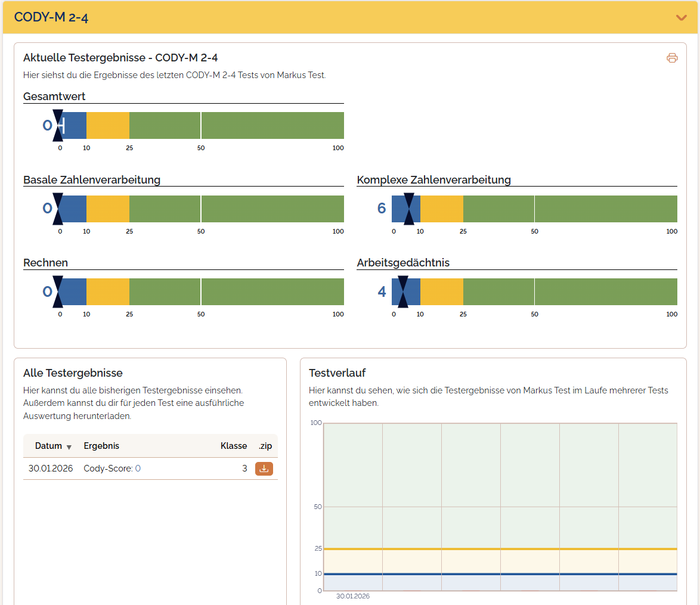This screenshot has width=700, height=605.
Task: Open the Cody-Score 0 result link
Action: (x=138, y=469)
